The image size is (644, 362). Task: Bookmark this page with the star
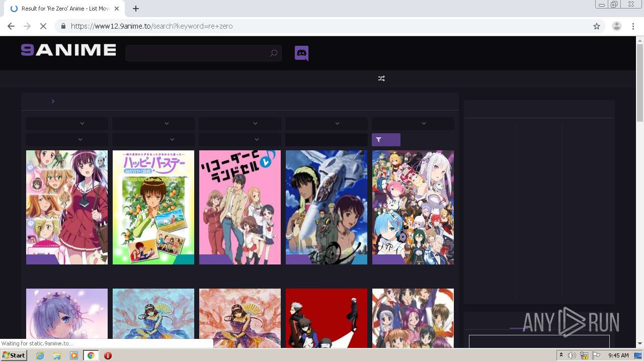pyautogui.click(x=597, y=26)
